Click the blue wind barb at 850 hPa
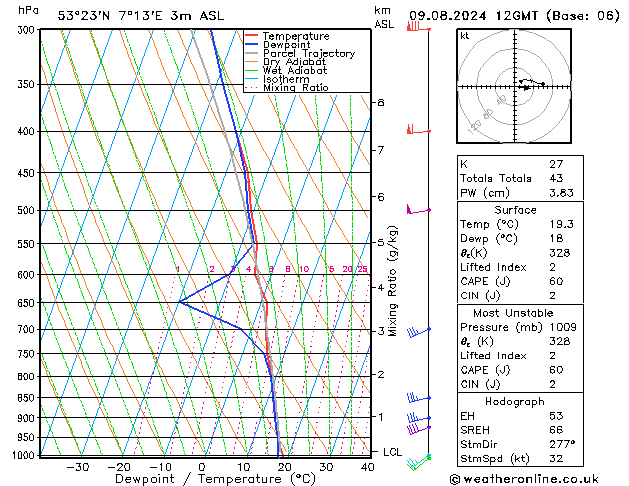 coord(418,398)
